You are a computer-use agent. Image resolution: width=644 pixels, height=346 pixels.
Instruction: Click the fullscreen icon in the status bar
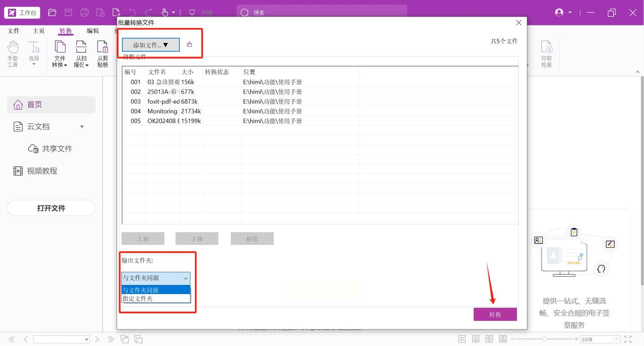click(x=628, y=339)
